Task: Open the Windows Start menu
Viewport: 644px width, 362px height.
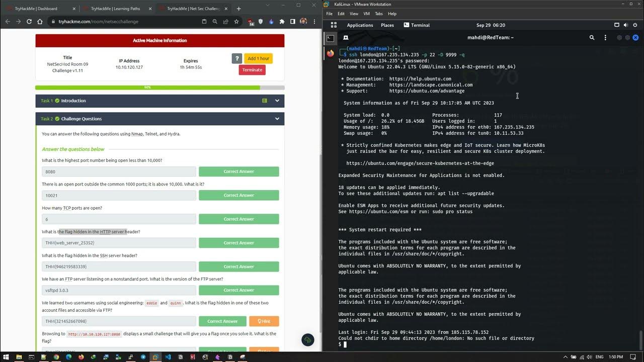Action: coord(6,357)
